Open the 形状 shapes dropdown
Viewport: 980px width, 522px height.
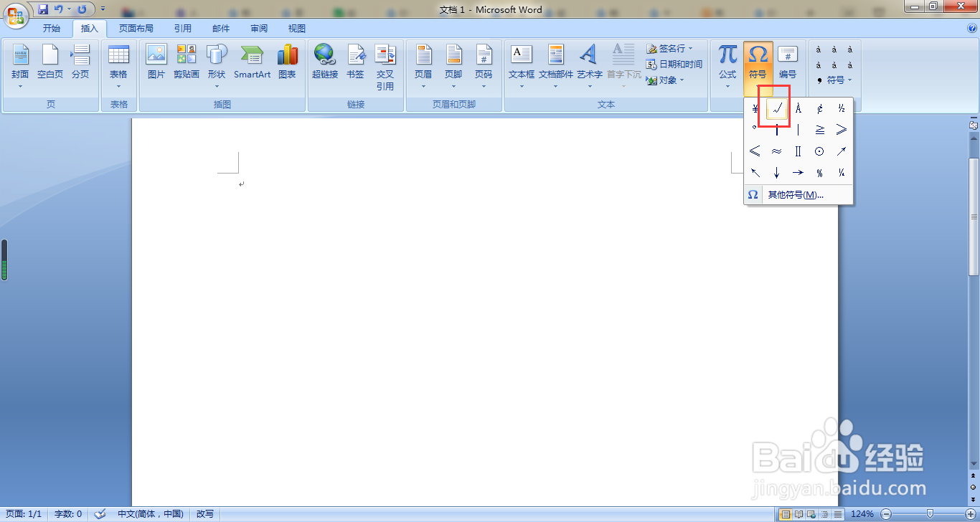(x=216, y=66)
